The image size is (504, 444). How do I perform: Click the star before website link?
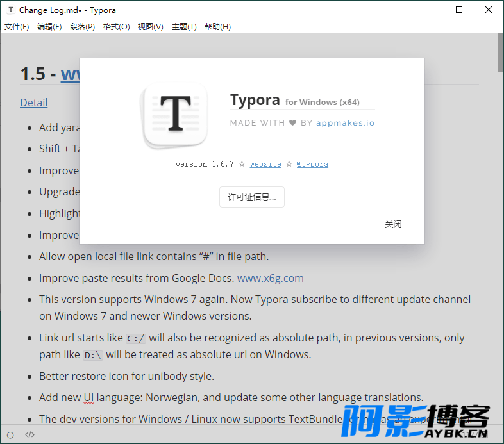242,164
